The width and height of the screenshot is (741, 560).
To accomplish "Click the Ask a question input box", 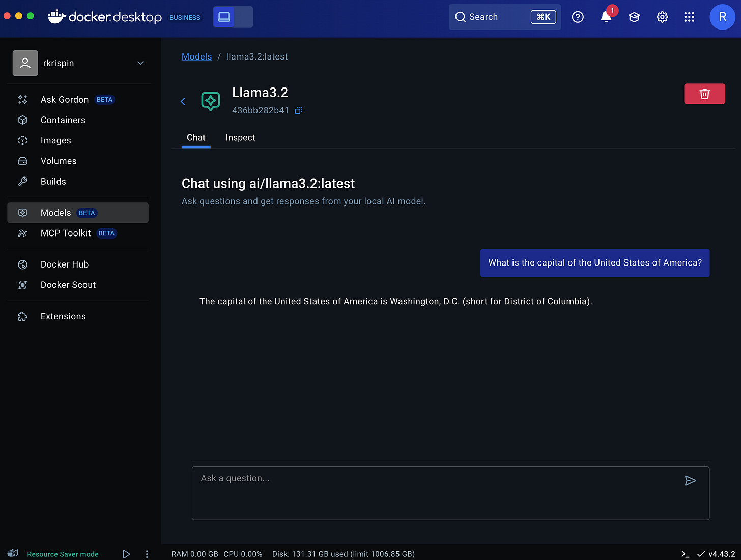I will point(450,493).
